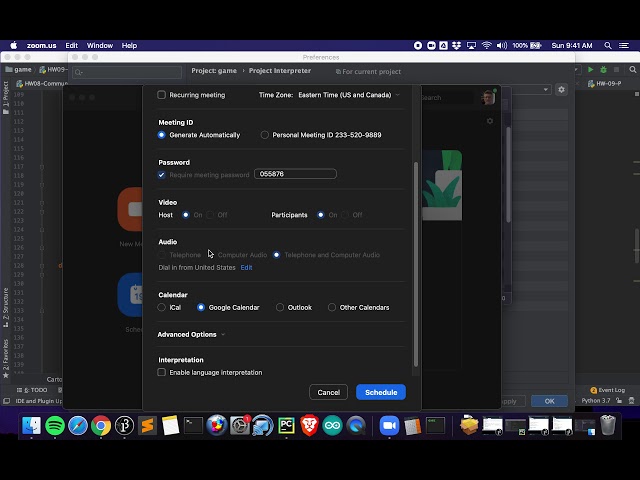
Task: Launch Spotify from the dock
Action: 55,426
